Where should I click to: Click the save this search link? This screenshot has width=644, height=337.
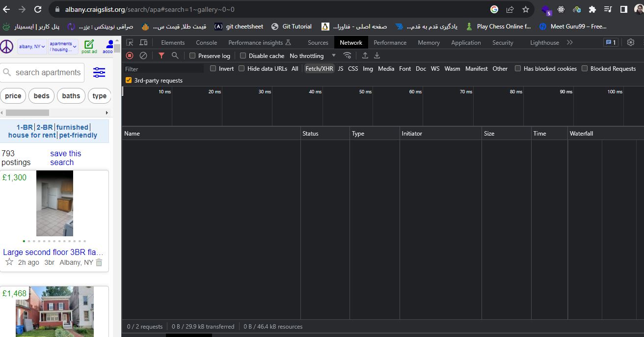click(x=65, y=158)
